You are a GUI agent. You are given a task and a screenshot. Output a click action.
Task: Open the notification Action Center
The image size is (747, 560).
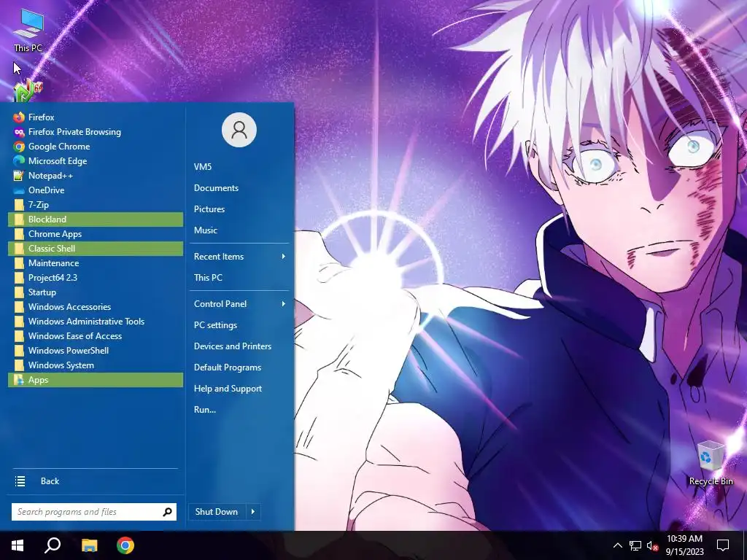[x=723, y=545]
